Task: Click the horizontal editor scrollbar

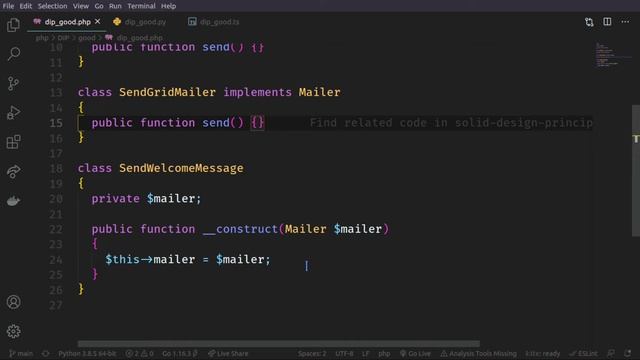Action: (x=279, y=344)
